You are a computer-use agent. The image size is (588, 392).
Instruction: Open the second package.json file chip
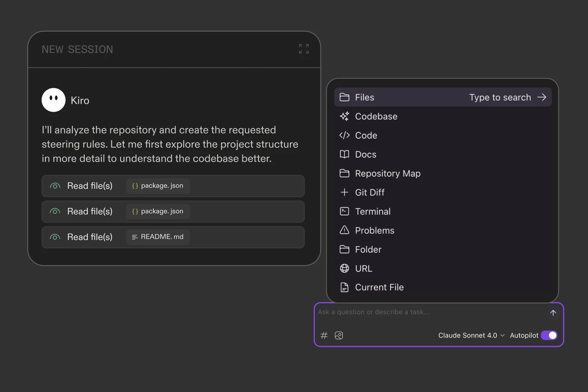point(158,211)
